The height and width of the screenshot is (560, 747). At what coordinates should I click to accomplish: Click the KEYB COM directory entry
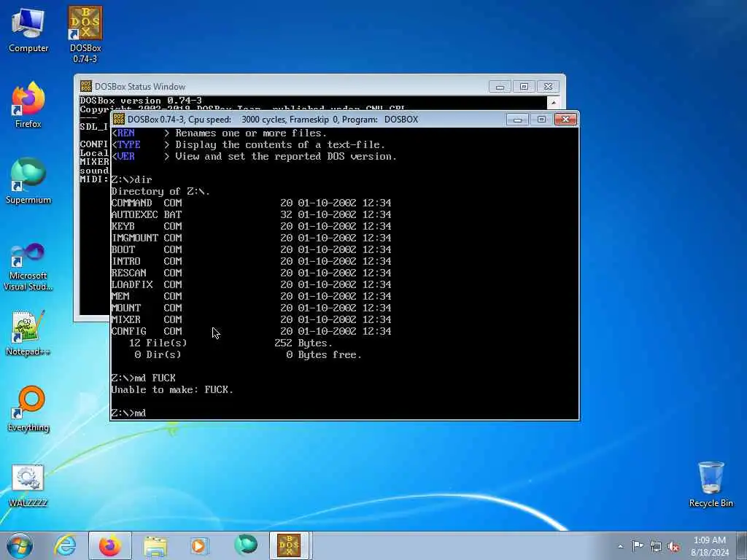[x=251, y=226]
